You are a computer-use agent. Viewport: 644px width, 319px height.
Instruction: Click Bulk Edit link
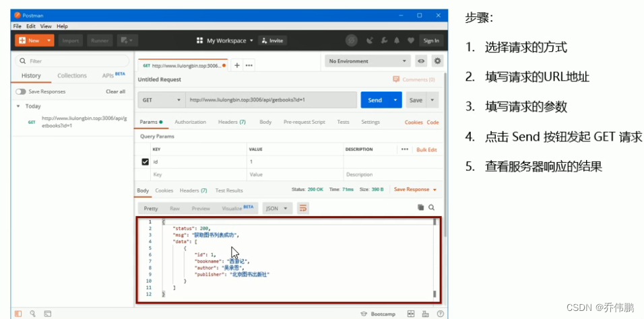[x=426, y=149]
